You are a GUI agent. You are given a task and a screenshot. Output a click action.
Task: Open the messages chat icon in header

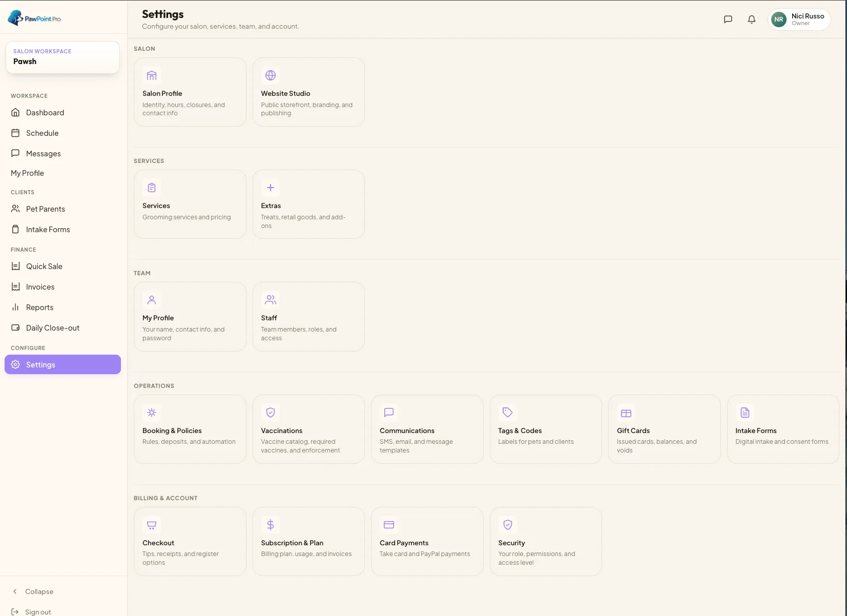(x=728, y=19)
